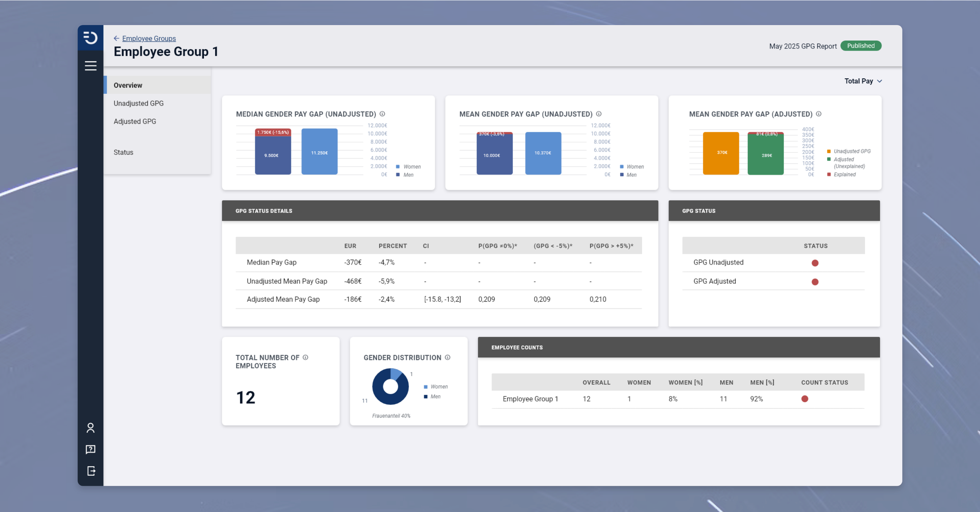Show info for Mean Gender Pay Gap Unadjusted
Viewport: 980px width, 512px height.
599,114
